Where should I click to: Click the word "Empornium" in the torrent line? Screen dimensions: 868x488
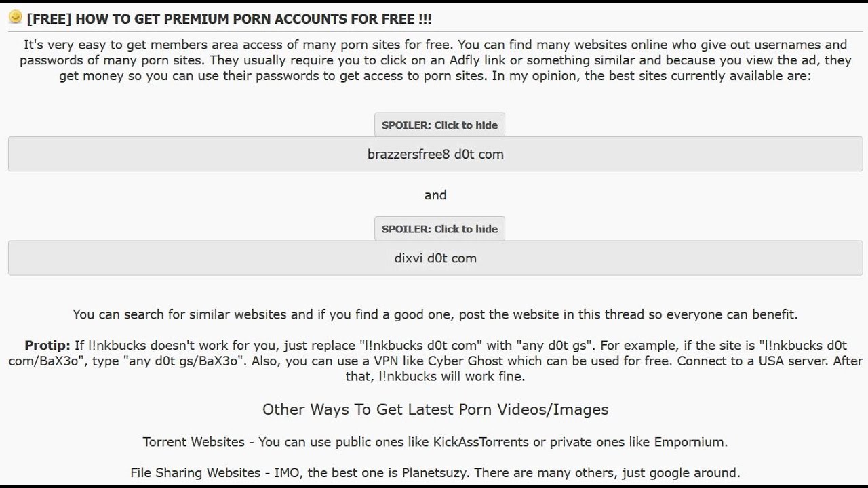tap(689, 442)
